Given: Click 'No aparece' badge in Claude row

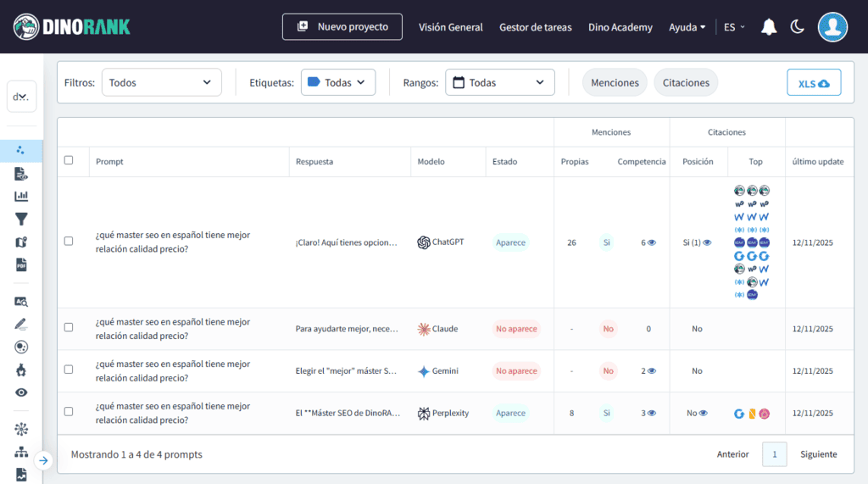Looking at the screenshot, I should tap(516, 329).
